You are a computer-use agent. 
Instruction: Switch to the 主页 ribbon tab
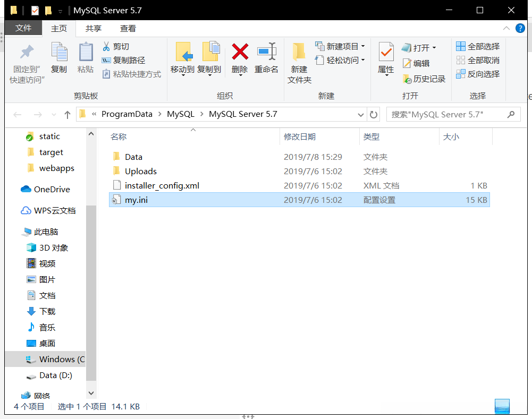coord(58,29)
